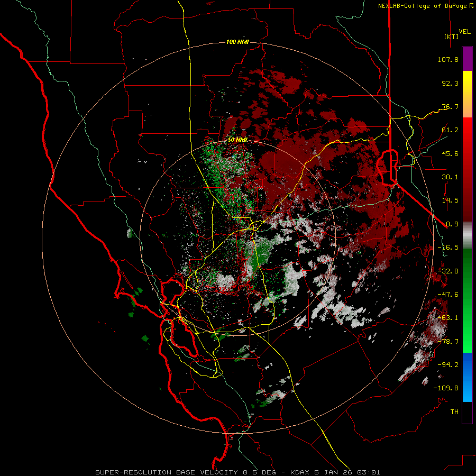Select the -63.1 velocity scale label
Screen dimensions: 476x476
[448, 318]
